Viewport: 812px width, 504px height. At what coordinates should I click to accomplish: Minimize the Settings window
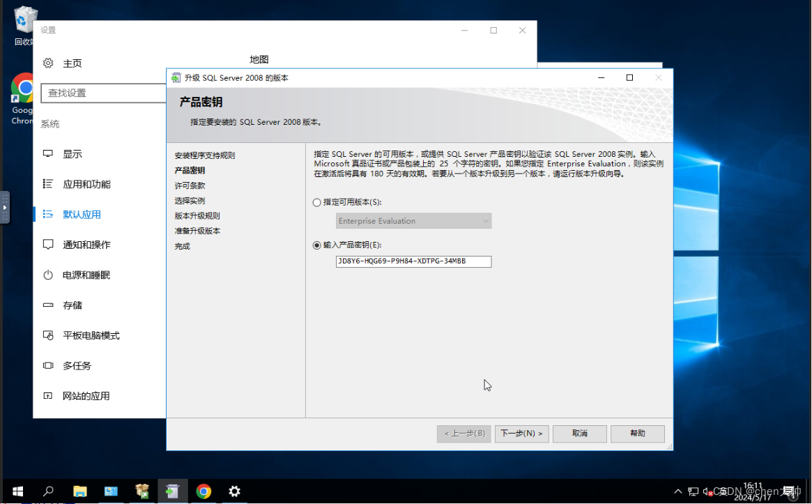click(464, 31)
